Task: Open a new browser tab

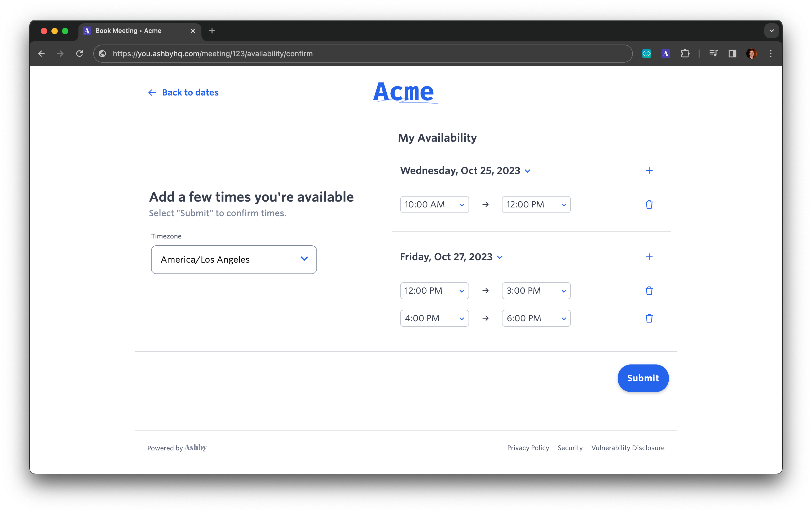Action: pyautogui.click(x=212, y=31)
